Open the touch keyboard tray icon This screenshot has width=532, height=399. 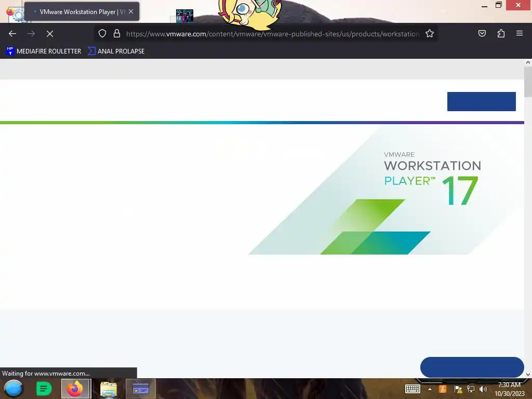413,389
